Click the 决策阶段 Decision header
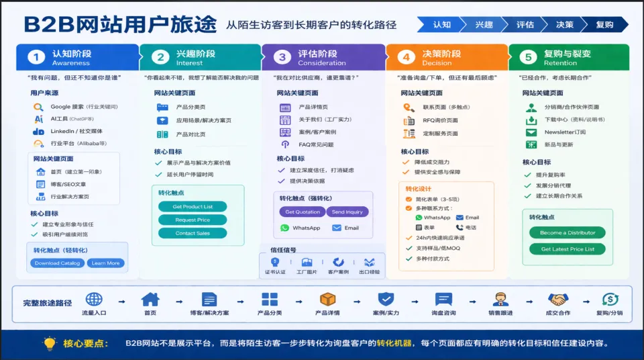The height and width of the screenshot is (360, 644). coord(447,57)
